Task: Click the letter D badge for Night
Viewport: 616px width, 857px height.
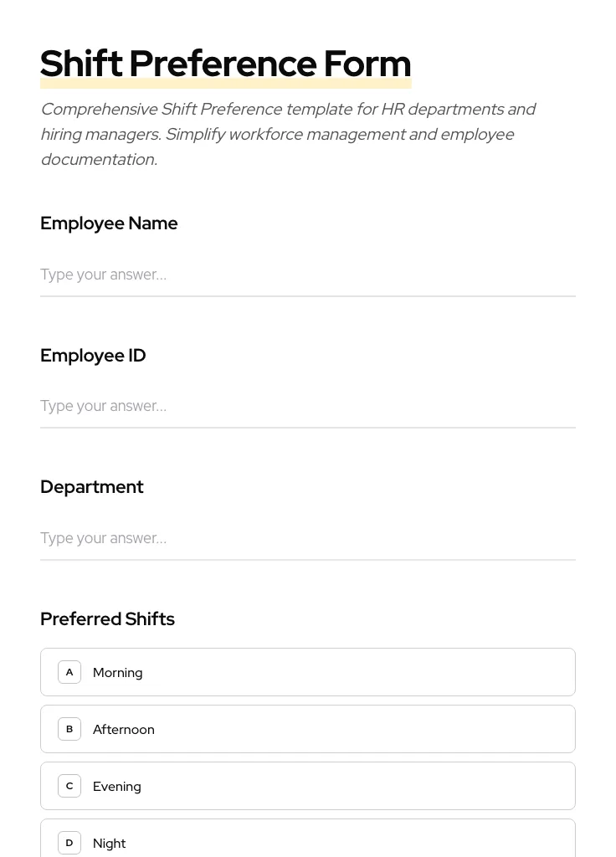Action: click(69, 842)
